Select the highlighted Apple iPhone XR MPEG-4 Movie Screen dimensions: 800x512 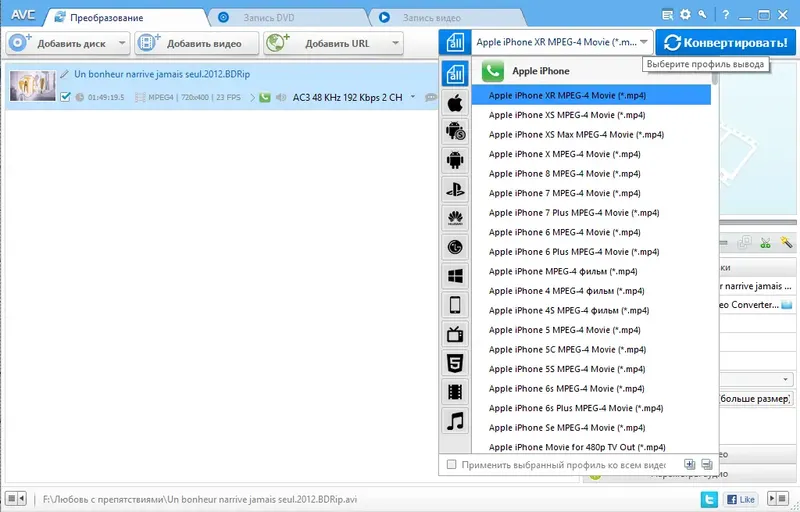pyautogui.click(x=591, y=95)
